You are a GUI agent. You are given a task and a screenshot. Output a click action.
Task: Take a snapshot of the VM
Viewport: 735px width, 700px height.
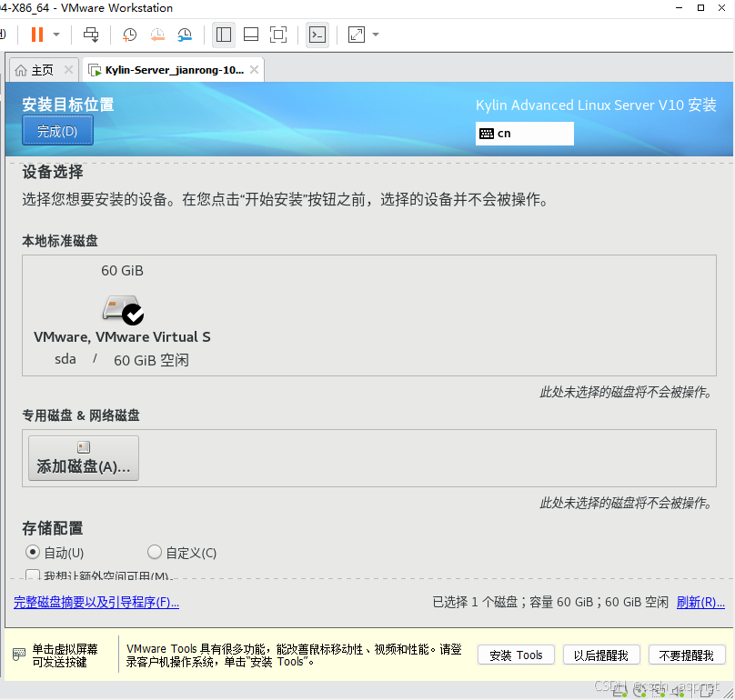click(129, 35)
